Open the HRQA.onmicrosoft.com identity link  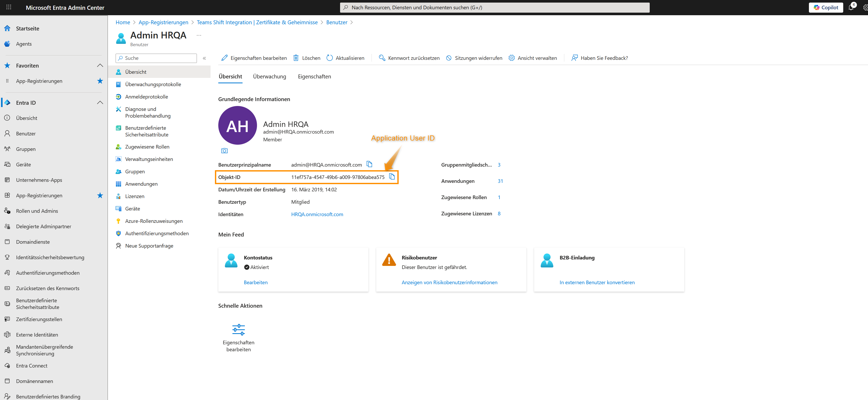point(317,214)
